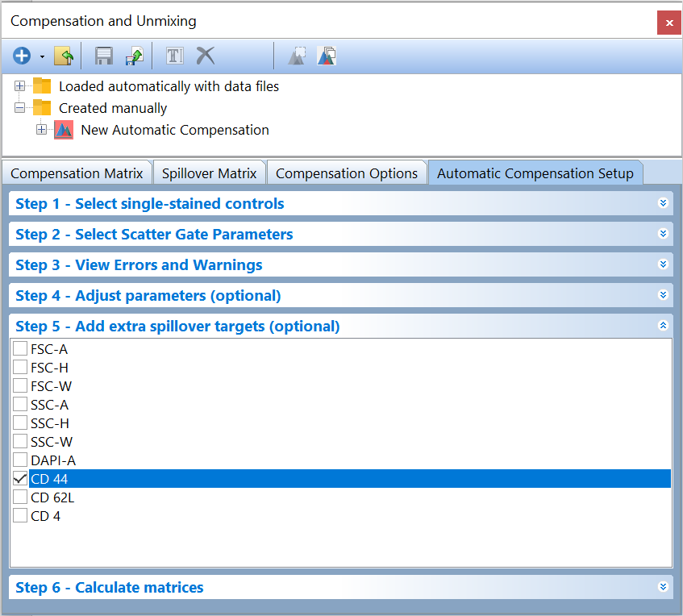The image size is (683, 616).
Task: Check the SSC-H checkbox
Action: pos(20,422)
